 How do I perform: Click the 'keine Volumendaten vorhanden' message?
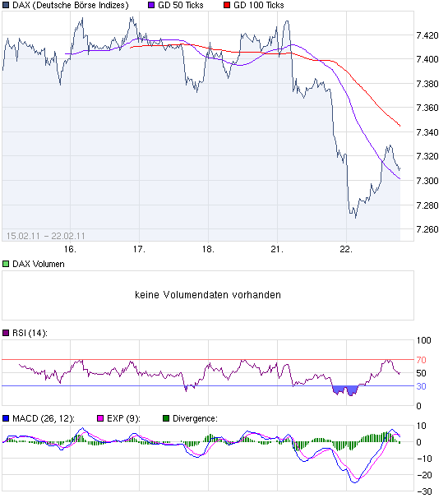208,295
